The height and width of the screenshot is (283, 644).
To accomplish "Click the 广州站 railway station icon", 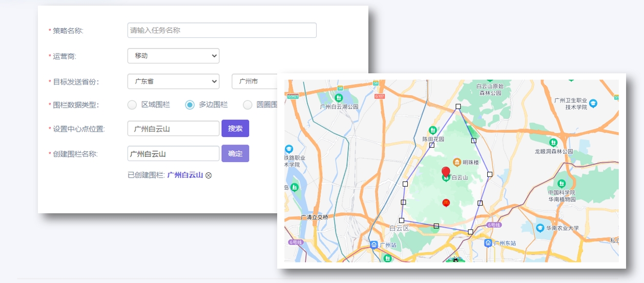I will point(375,245).
